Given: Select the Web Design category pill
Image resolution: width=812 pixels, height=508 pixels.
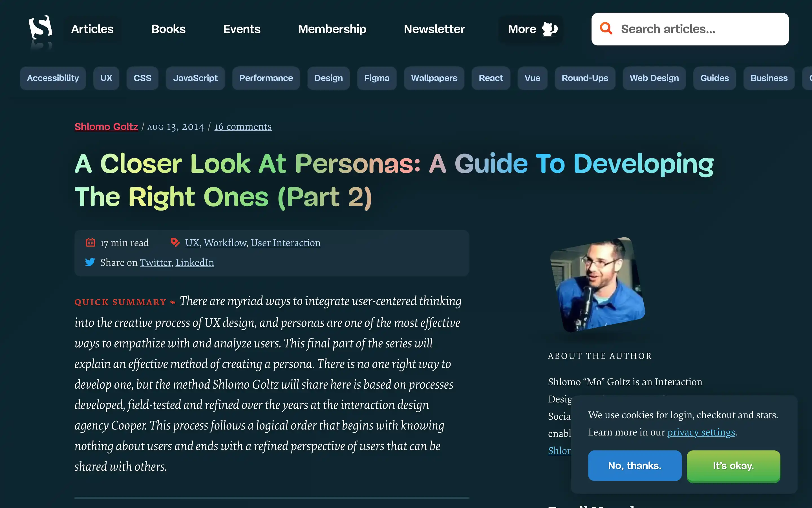Looking at the screenshot, I should 654,78.
